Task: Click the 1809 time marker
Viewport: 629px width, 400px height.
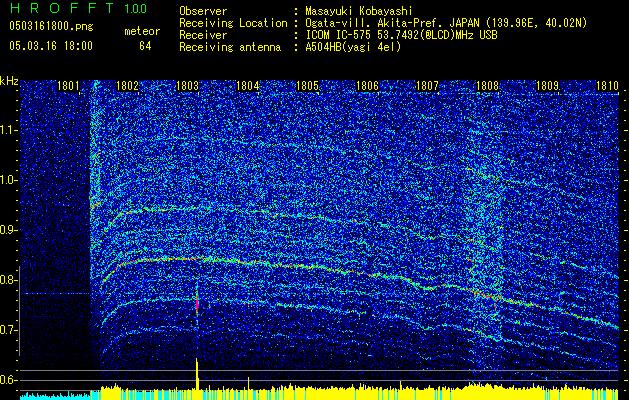Action: (547, 86)
